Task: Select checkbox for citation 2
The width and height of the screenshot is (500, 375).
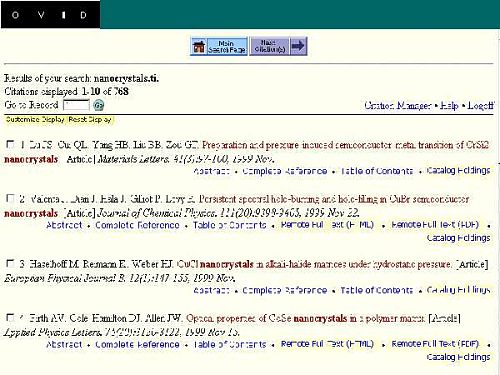Action: click(x=10, y=198)
